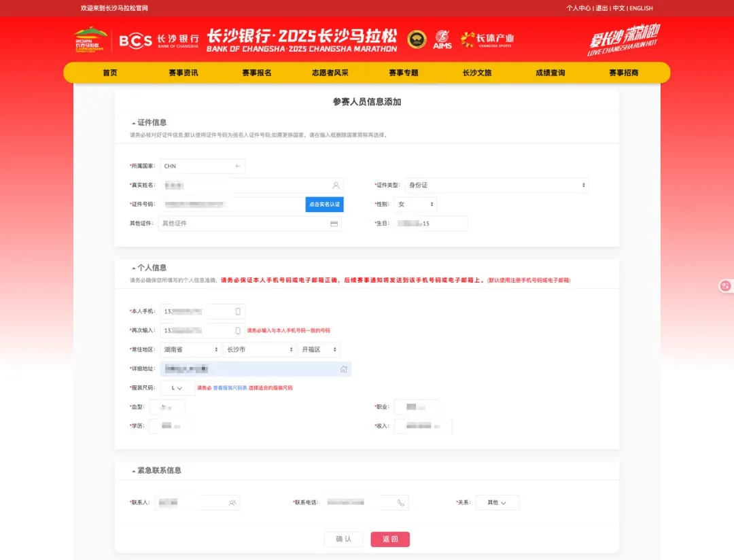Click the 欢迎来到长沙马拉松官网 welcome text

(x=114, y=8)
